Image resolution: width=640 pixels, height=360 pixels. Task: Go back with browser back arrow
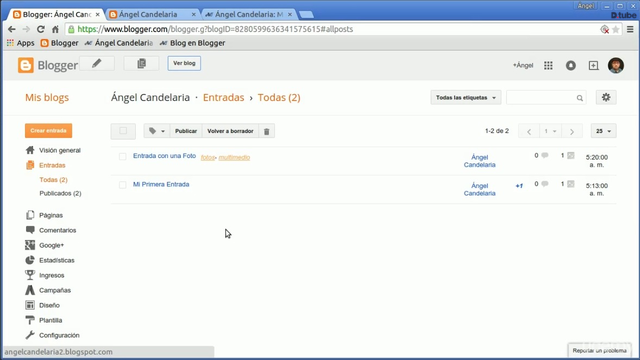[12, 29]
